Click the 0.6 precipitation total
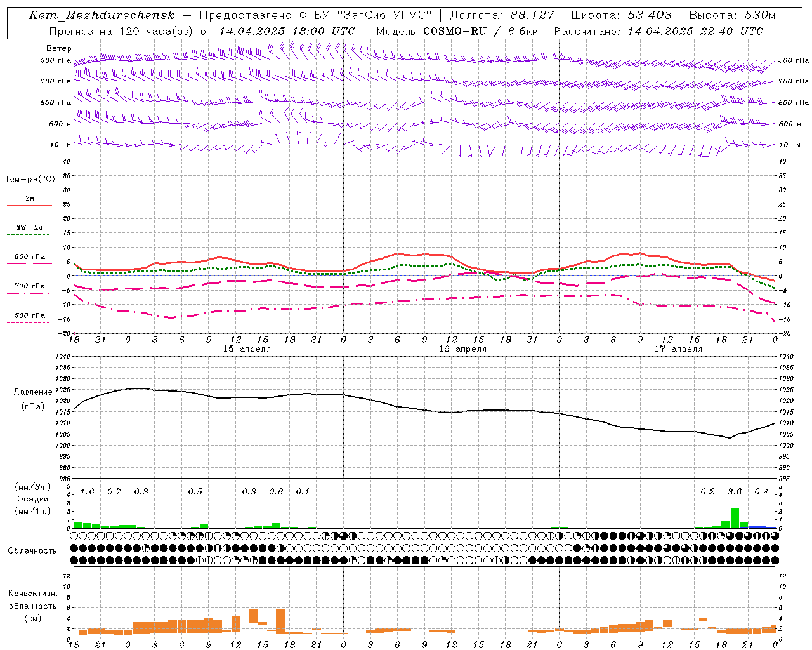The image size is (812, 650). (x=276, y=492)
